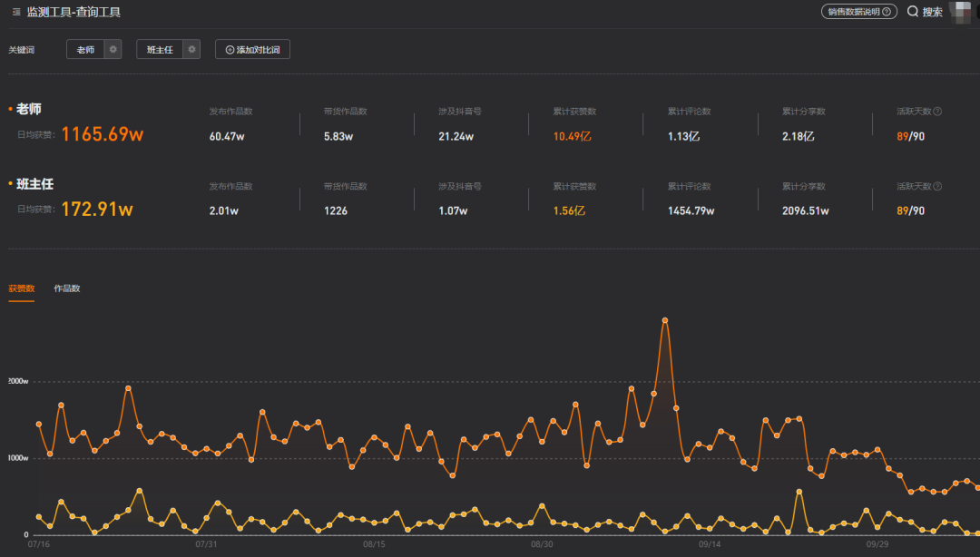Click help icon beside 活跃天数 in 班主任 row
The image size is (980, 557).
coord(937,186)
